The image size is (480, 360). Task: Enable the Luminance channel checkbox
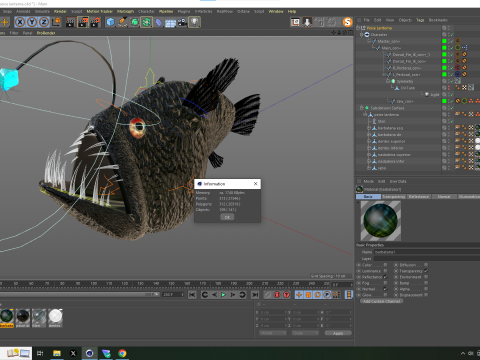(385, 271)
